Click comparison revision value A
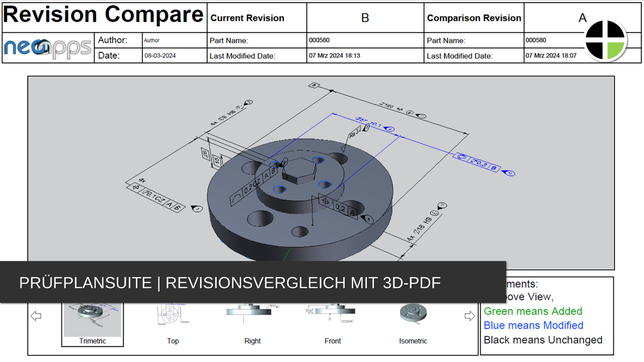Screen dimensions: 644x362 pyautogui.click(x=582, y=18)
